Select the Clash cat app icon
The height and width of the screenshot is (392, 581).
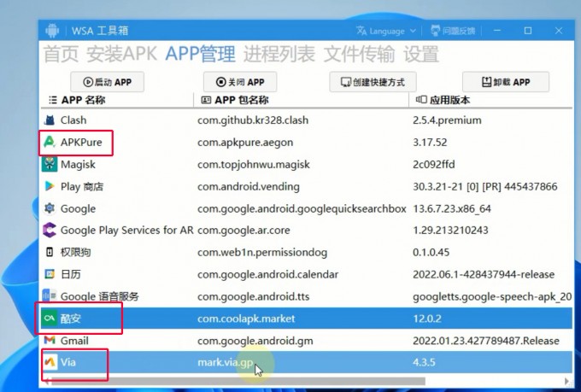50,120
